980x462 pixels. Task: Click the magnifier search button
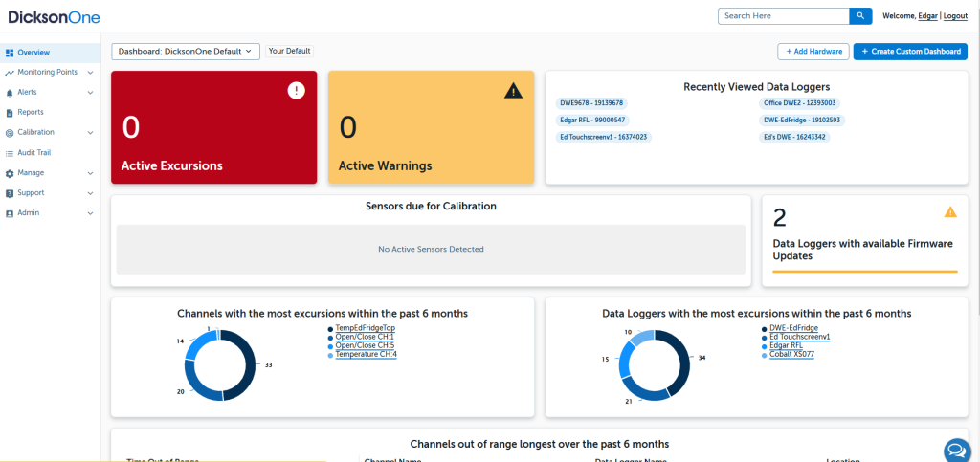click(x=860, y=16)
